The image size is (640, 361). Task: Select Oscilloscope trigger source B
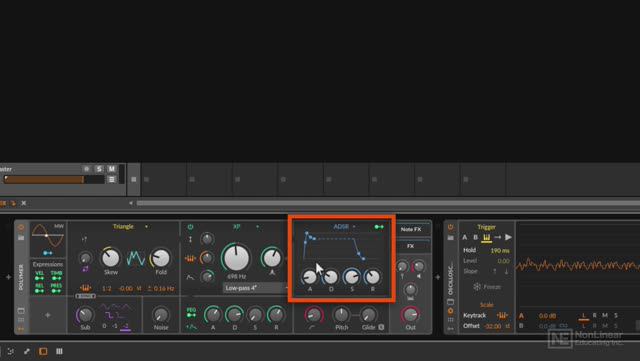point(475,237)
